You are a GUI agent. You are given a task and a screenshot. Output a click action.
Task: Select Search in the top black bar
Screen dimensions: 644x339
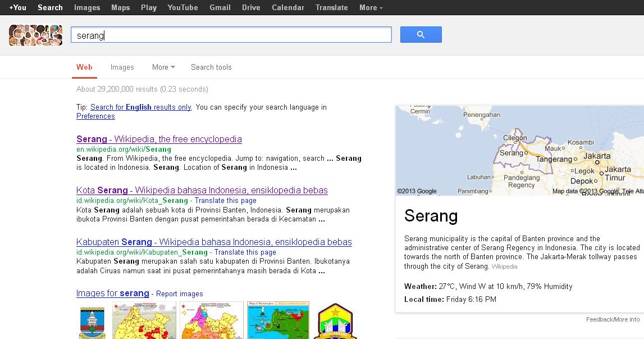tap(50, 7)
